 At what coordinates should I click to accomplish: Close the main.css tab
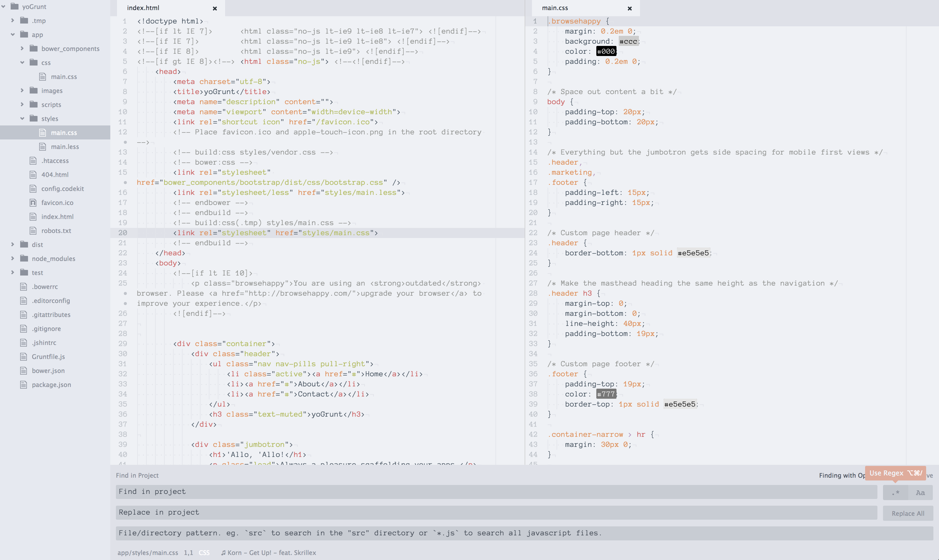point(630,8)
